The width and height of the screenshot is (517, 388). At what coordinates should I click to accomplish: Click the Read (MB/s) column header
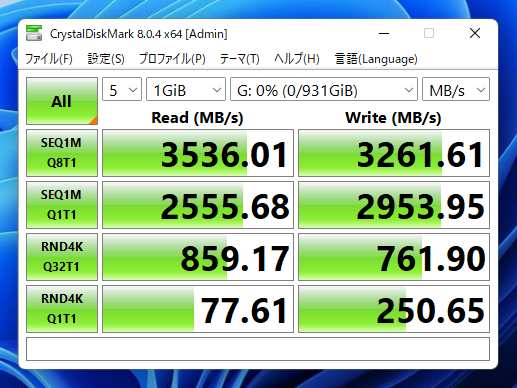197,118
